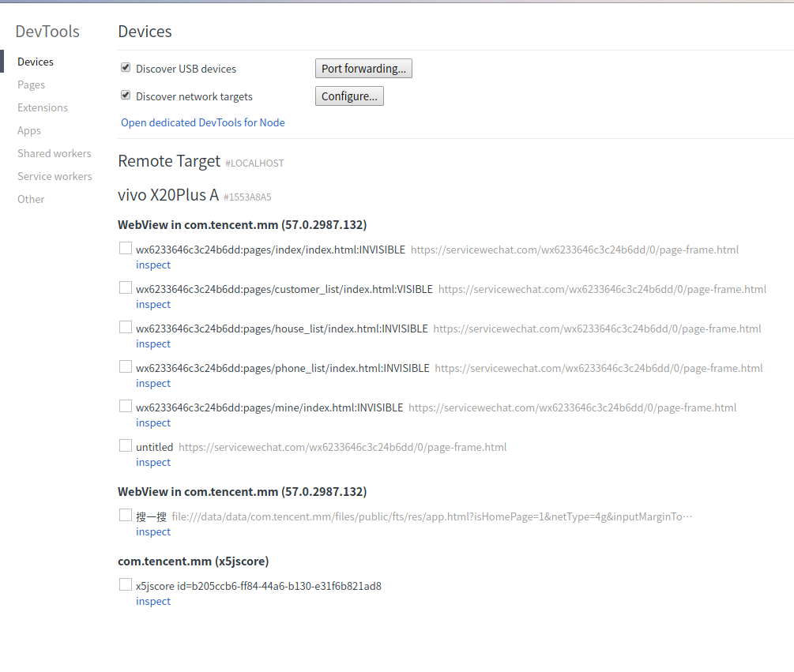Select Devices in the DevTools sidebar
Screen dimensions: 794x672
pos(36,62)
